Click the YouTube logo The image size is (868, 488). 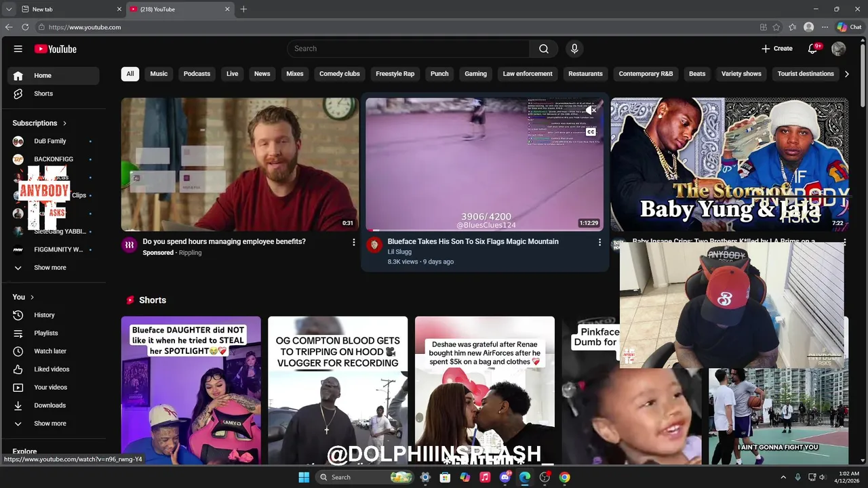point(56,49)
